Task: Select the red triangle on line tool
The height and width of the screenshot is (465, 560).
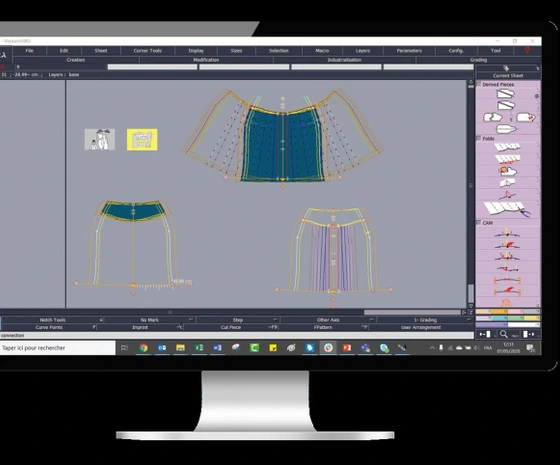Action: coord(507,195)
